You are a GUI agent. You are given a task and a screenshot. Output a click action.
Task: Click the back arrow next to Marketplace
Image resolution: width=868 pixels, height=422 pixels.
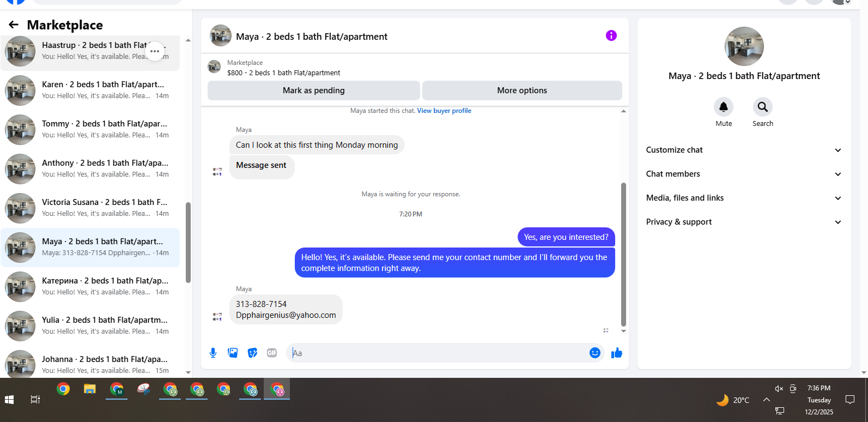[x=14, y=25]
